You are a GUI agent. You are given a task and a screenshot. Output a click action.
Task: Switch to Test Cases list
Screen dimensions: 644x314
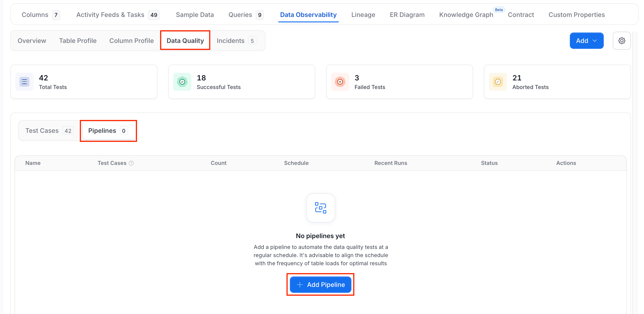point(49,131)
